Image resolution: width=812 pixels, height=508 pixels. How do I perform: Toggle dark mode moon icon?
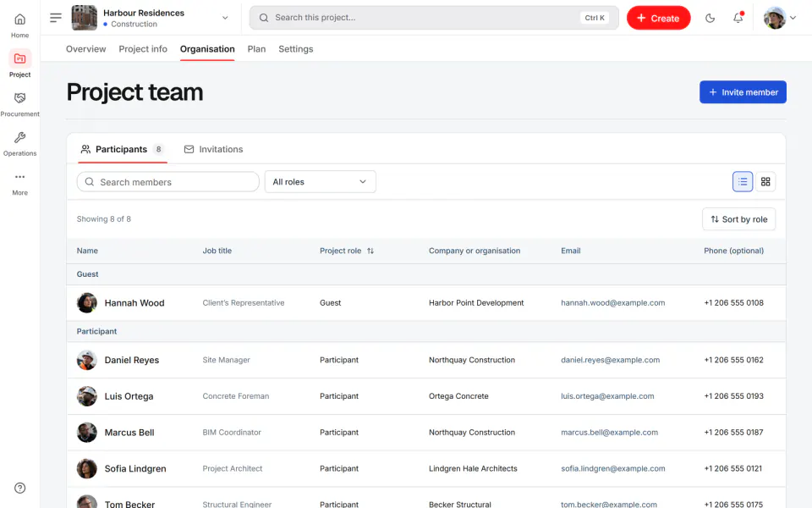pyautogui.click(x=710, y=18)
